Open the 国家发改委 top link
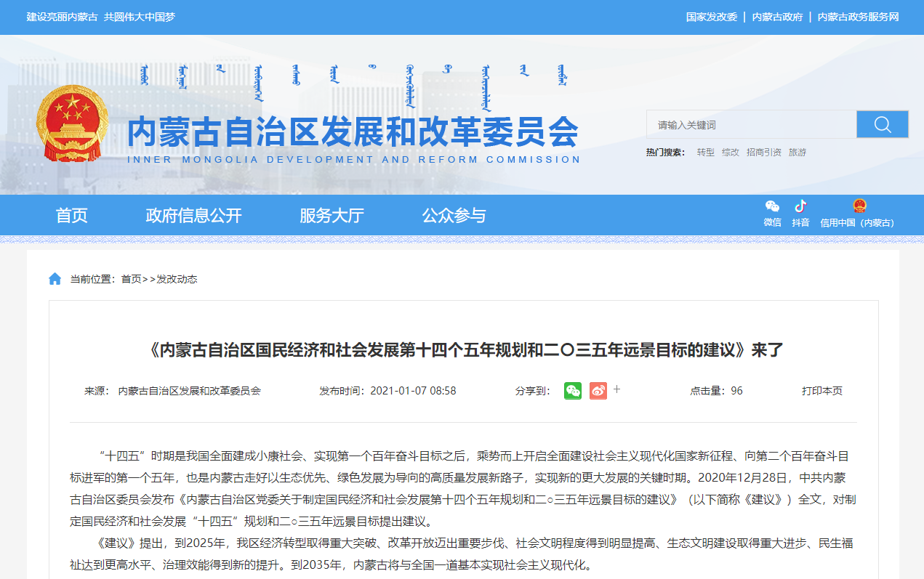 coord(712,17)
